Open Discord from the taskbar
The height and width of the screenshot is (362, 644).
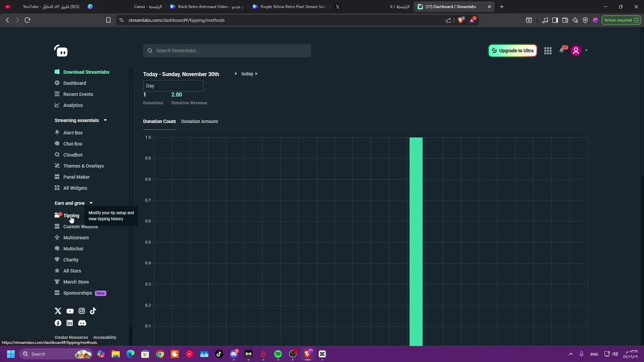tap(234, 354)
